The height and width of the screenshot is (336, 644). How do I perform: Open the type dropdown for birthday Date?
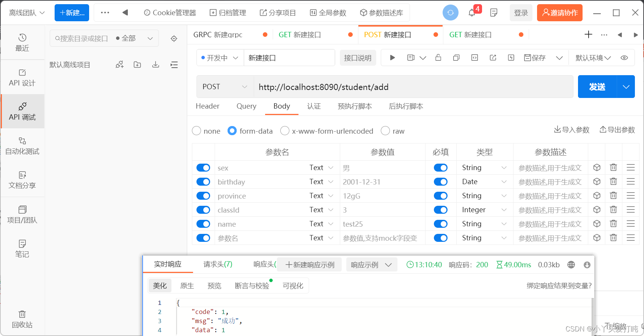pos(484,182)
